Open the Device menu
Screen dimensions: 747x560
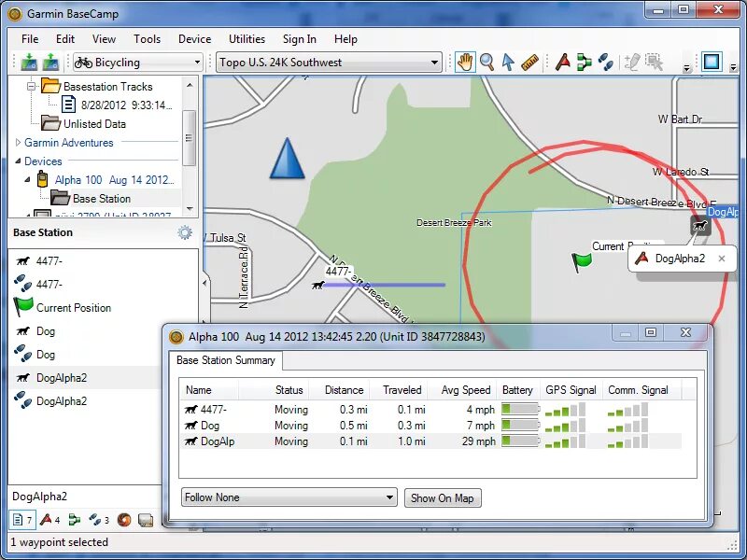[194, 39]
